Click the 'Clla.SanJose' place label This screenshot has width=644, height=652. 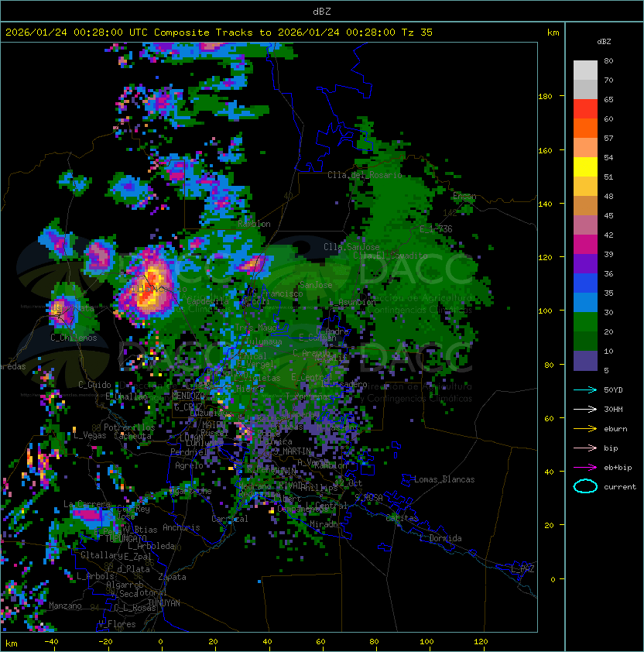pos(351,247)
